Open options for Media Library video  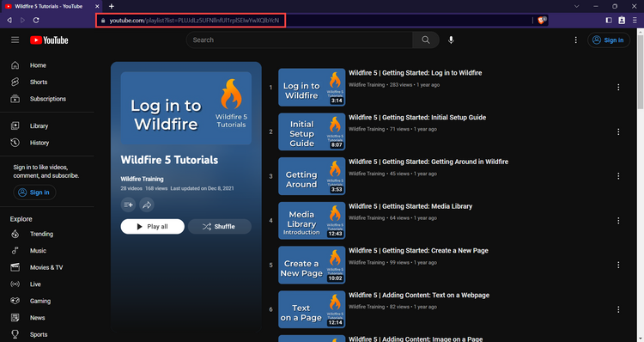tap(618, 221)
